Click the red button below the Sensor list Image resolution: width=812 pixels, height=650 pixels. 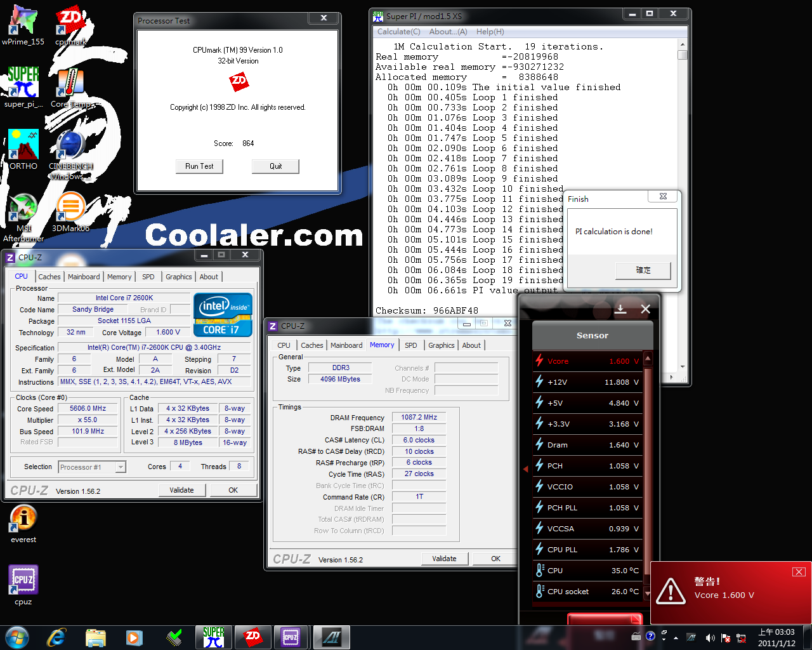(x=605, y=619)
